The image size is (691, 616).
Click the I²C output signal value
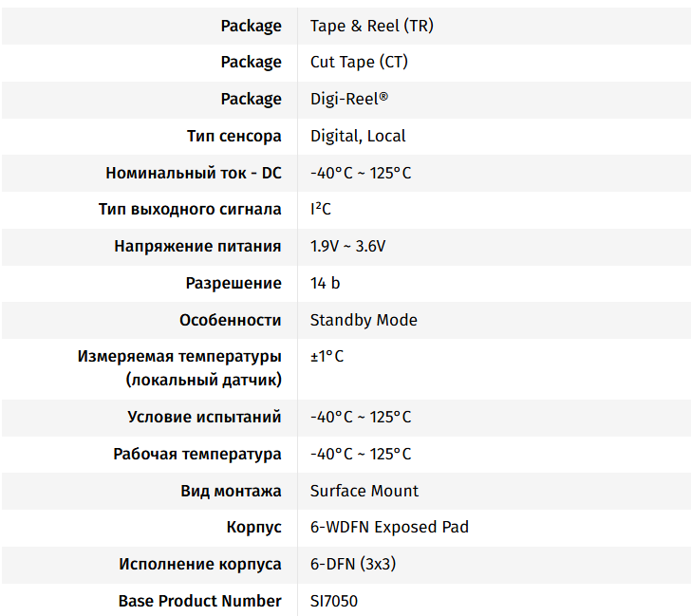pos(321,209)
